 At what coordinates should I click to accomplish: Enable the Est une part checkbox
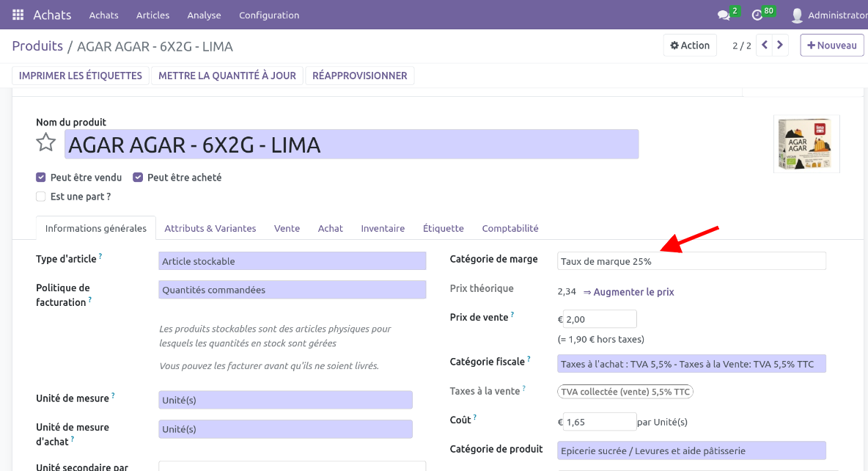41,196
